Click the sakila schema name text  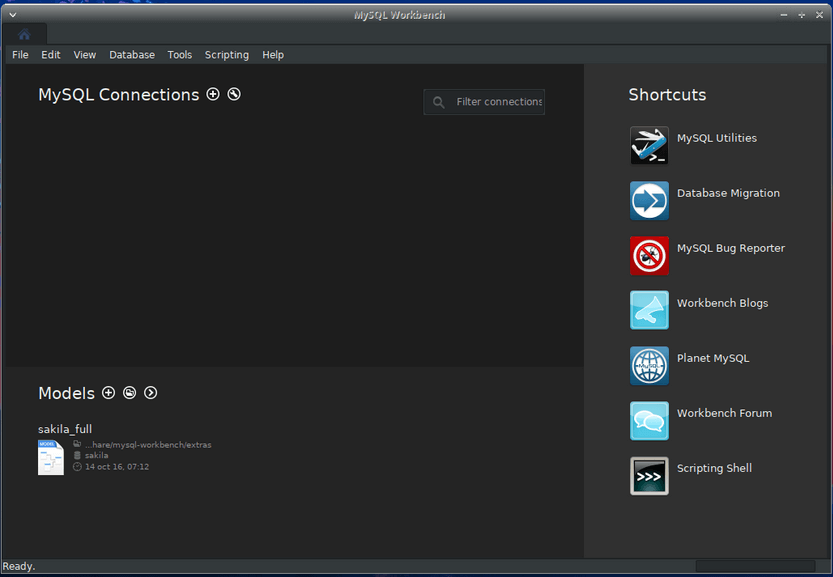96,455
